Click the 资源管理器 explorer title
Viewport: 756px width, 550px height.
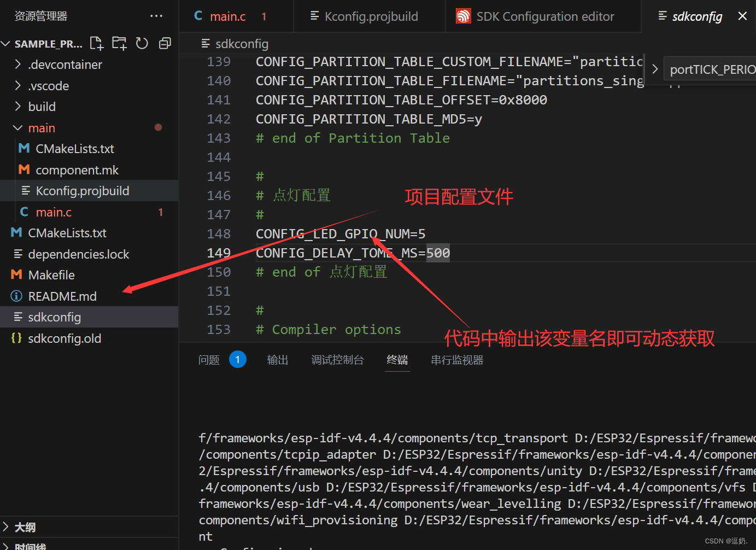point(41,16)
